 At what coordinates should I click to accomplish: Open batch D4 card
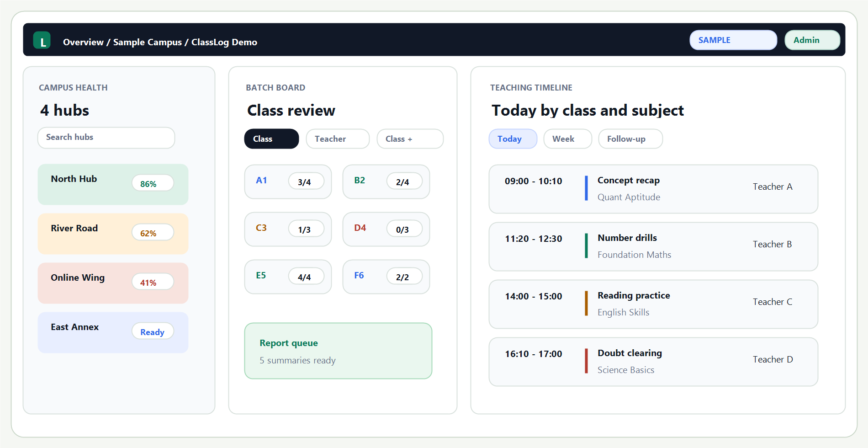tap(386, 229)
